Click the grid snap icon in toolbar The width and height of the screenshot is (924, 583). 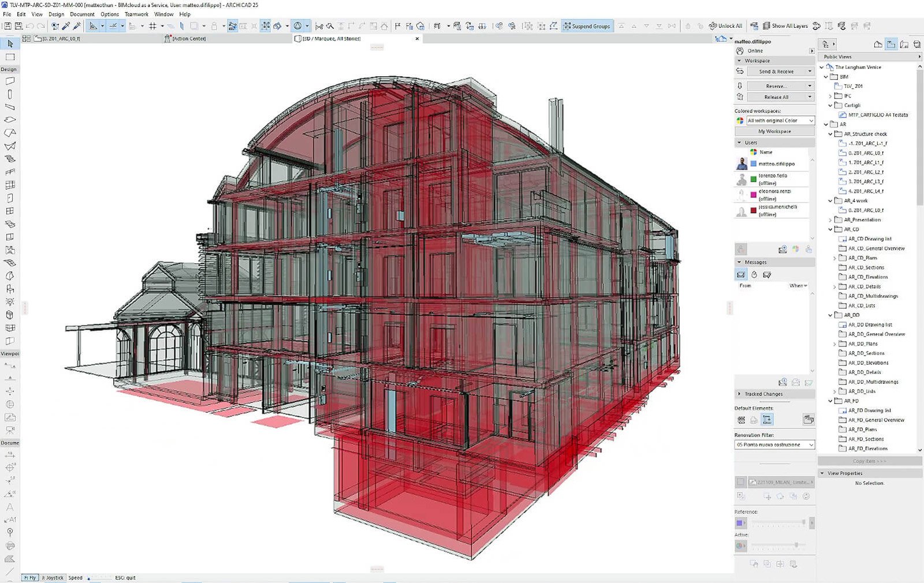[x=152, y=26]
